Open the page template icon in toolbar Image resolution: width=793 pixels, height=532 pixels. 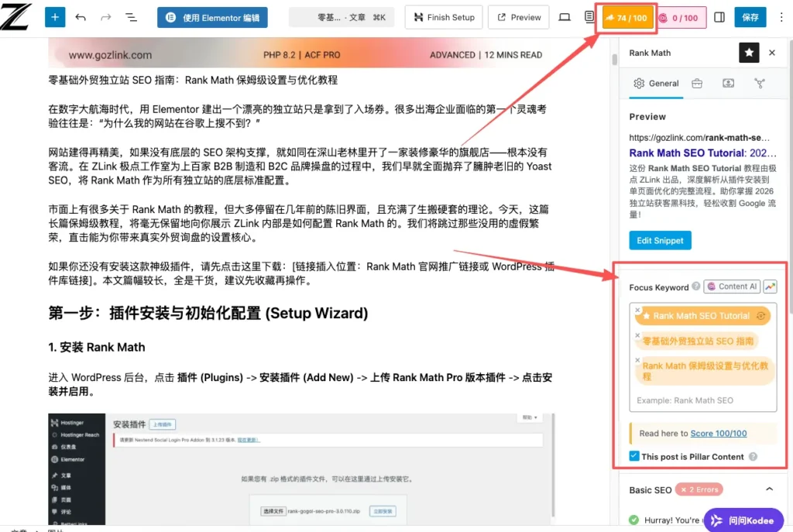point(589,17)
